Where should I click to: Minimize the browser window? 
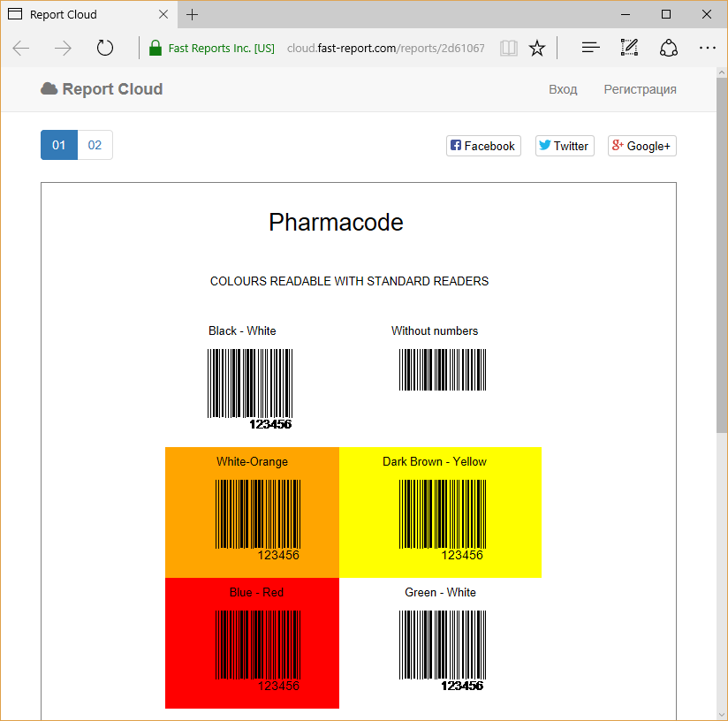pos(626,14)
